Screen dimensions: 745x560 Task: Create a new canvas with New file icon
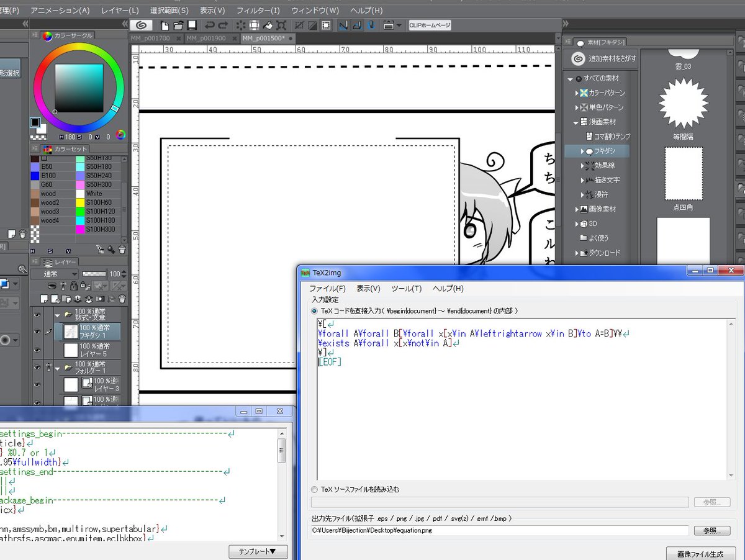165,25
